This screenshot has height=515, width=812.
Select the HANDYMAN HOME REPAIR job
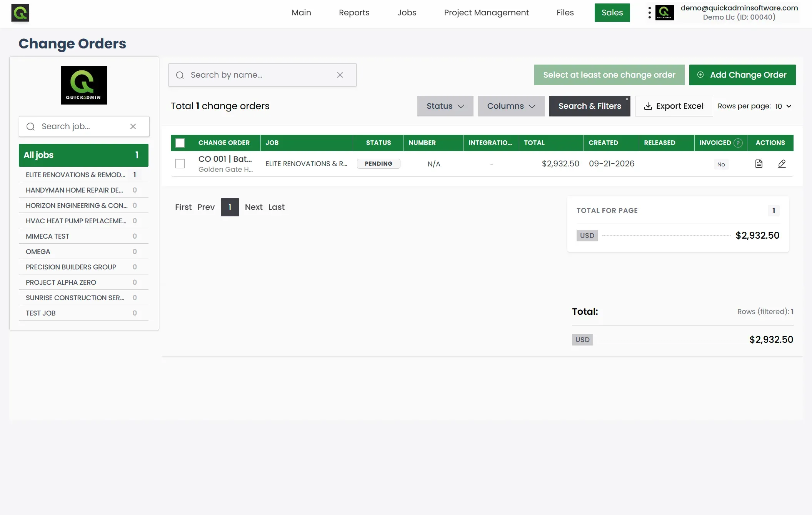83,190
